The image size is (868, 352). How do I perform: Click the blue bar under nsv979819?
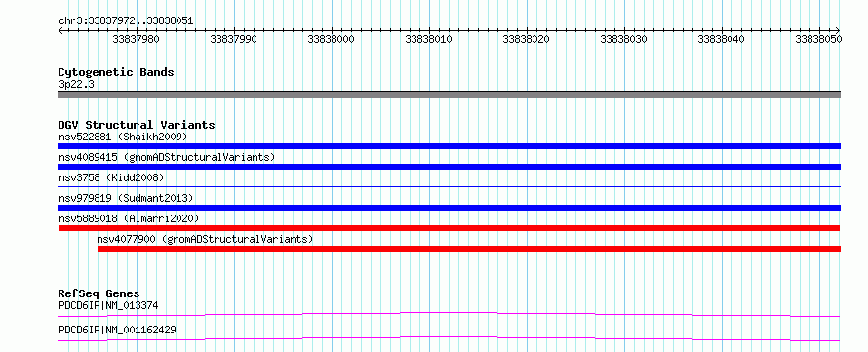pos(449,208)
